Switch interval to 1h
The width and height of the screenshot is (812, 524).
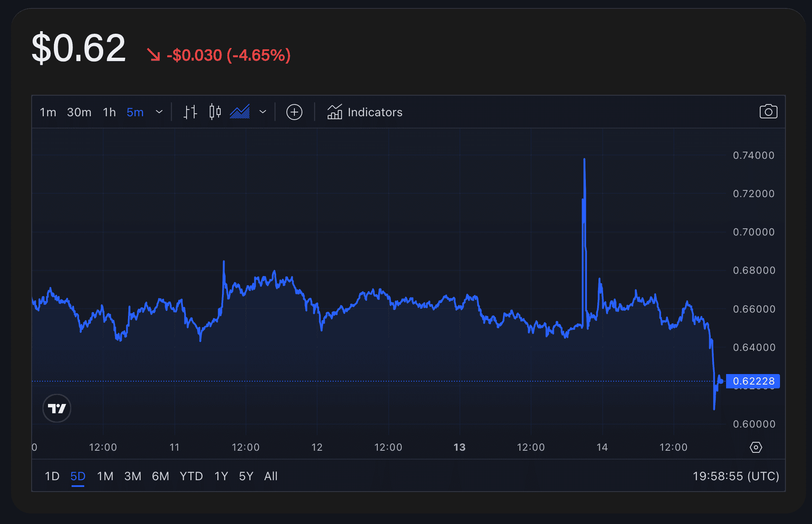110,112
